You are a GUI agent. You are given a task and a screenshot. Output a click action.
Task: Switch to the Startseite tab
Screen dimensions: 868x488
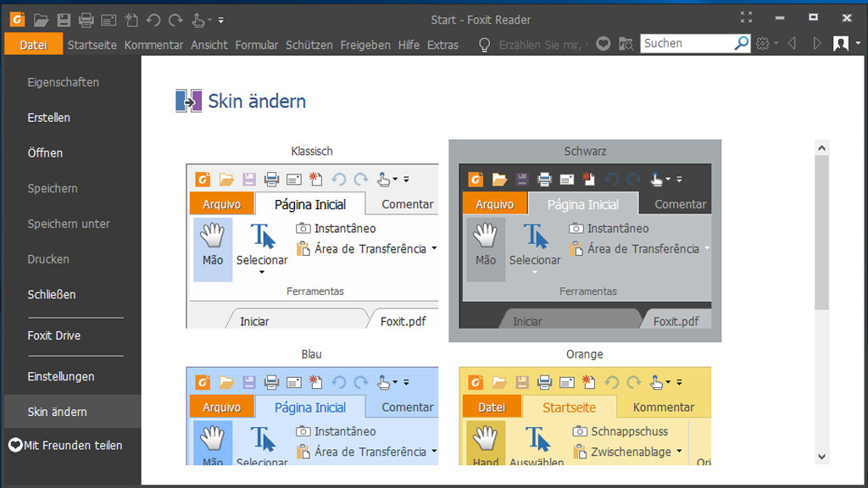92,45
